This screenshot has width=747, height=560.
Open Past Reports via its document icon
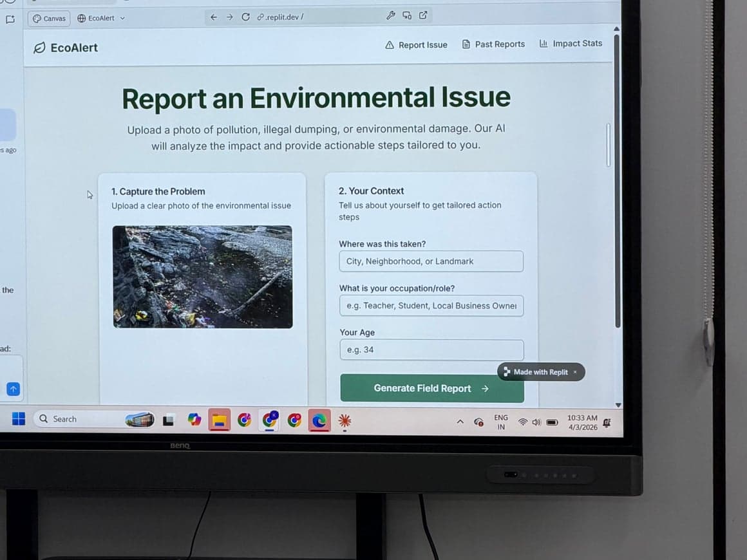pyautogui.click(x=465, y=44)
